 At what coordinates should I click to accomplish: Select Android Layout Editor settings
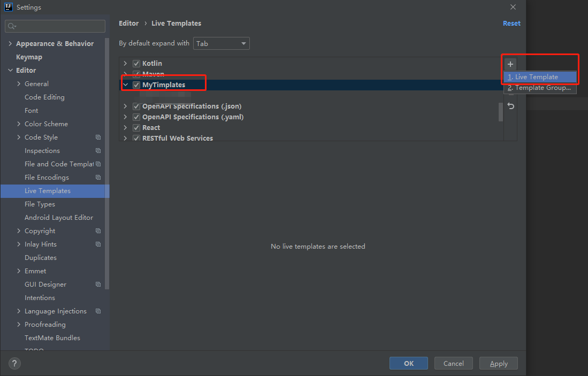click(58, 218)
